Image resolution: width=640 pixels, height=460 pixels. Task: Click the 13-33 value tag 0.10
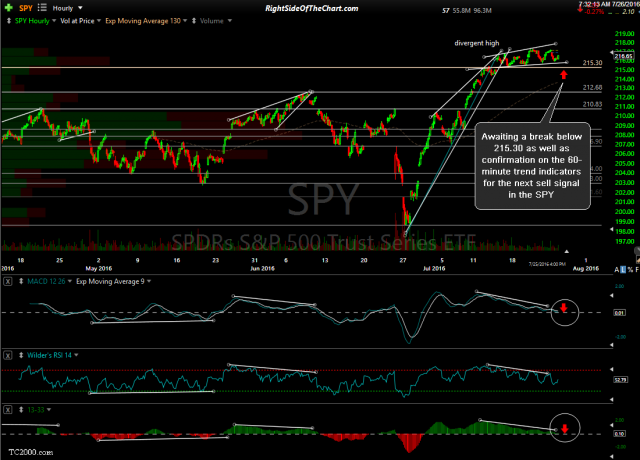[x=619, y=433]
